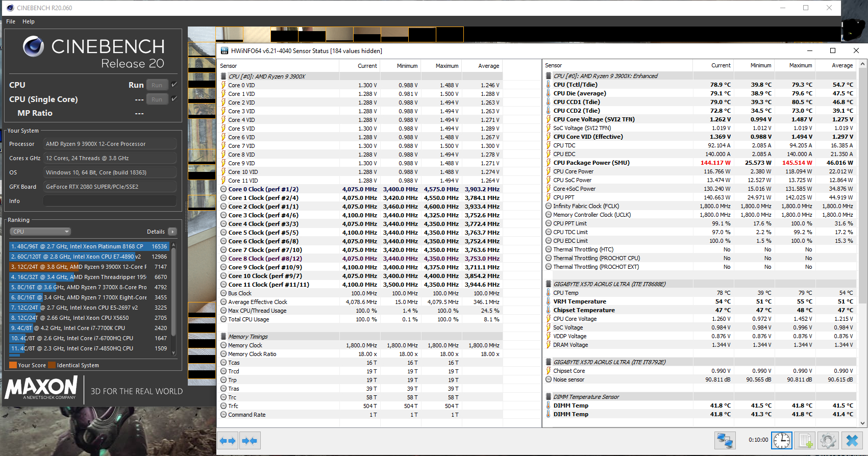Collapse the GIGABYTE X570 ITE IT8688E group
868x456 pixels.
(549, 284)
